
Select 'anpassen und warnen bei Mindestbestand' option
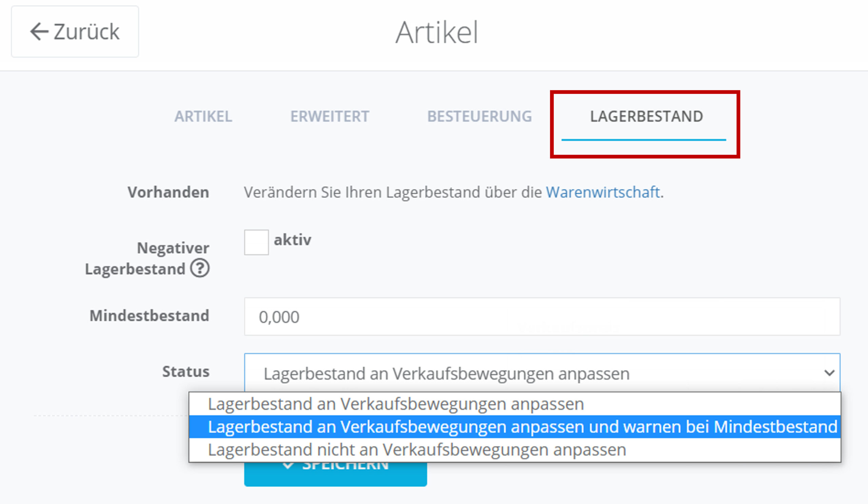[x=515, y=426]
